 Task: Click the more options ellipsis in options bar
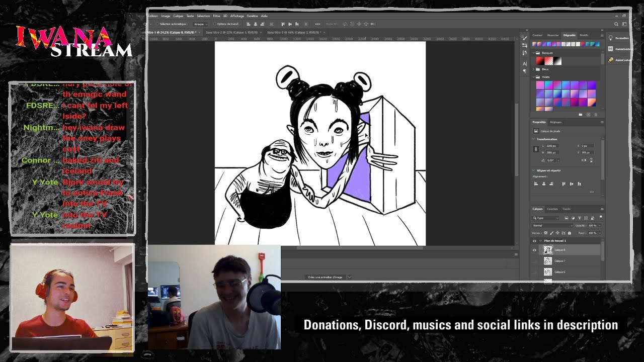[317, 24]
